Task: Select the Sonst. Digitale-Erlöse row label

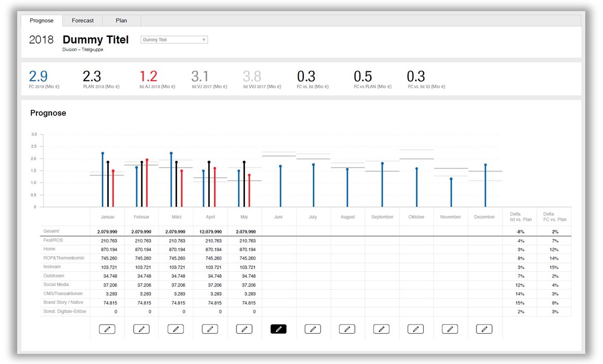Action: (65, 311)
